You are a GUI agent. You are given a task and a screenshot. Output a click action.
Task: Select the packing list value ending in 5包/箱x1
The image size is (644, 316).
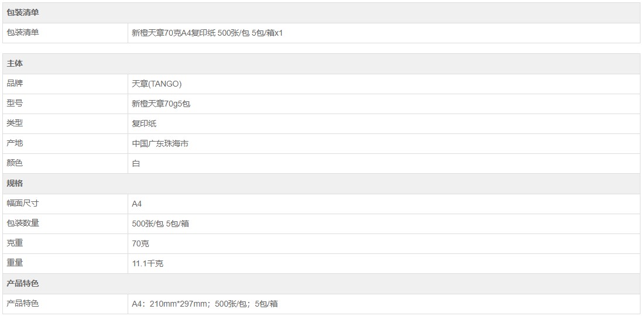(207, 33)
